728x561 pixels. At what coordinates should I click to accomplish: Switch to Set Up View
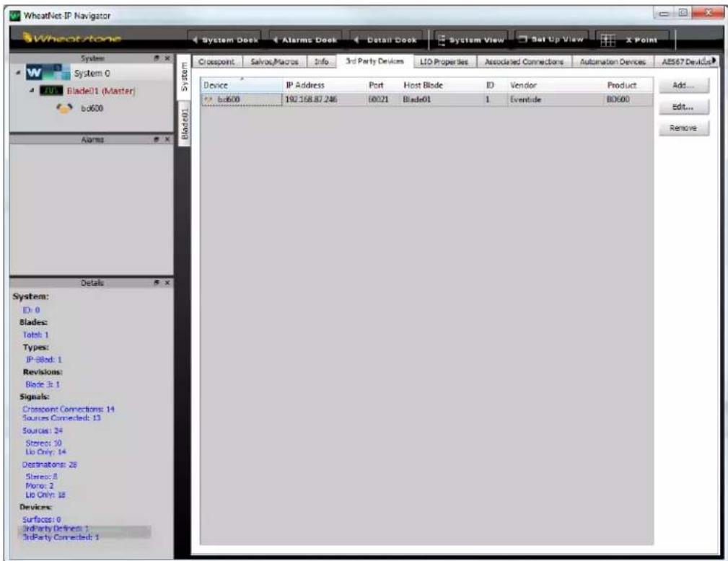pyautogui.click(x=551, y=40)
